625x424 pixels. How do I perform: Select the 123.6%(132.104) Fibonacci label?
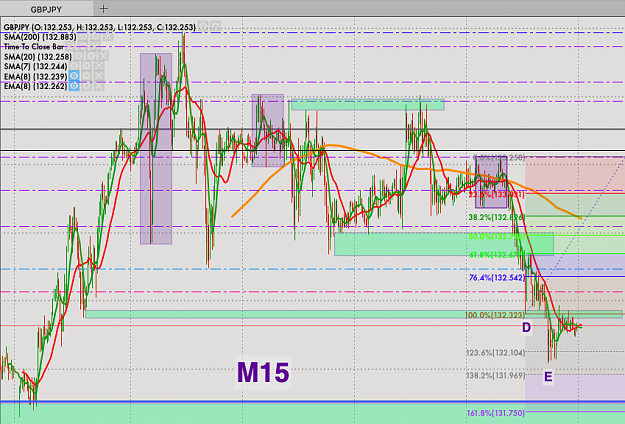[x=495, y=353]
